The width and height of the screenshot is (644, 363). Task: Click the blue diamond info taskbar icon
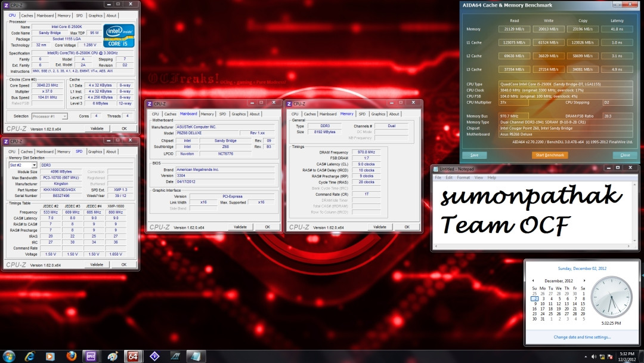154,356
